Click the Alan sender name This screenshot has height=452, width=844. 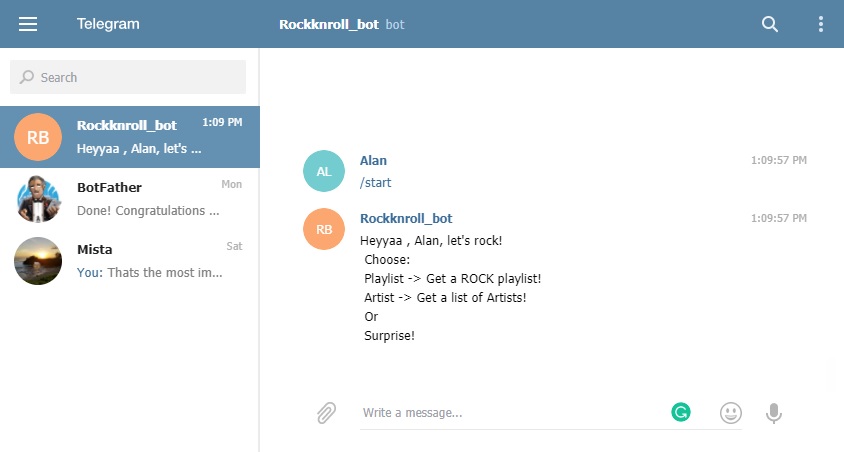(x=374, y=160)
